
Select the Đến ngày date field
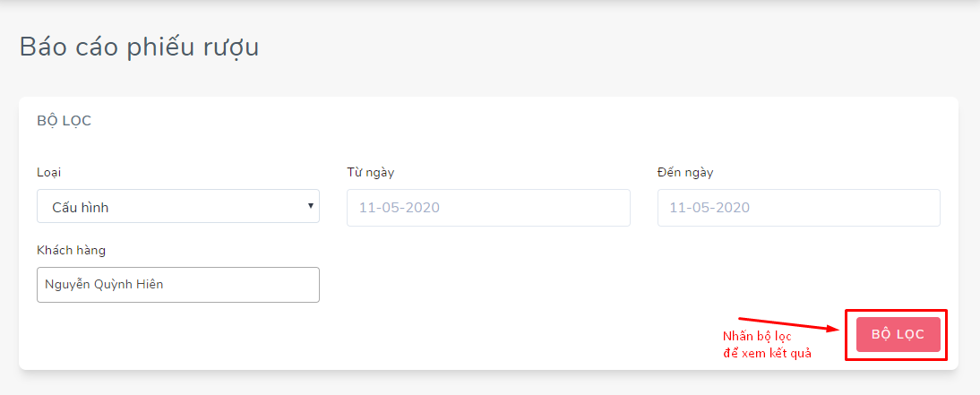point(799,208)
